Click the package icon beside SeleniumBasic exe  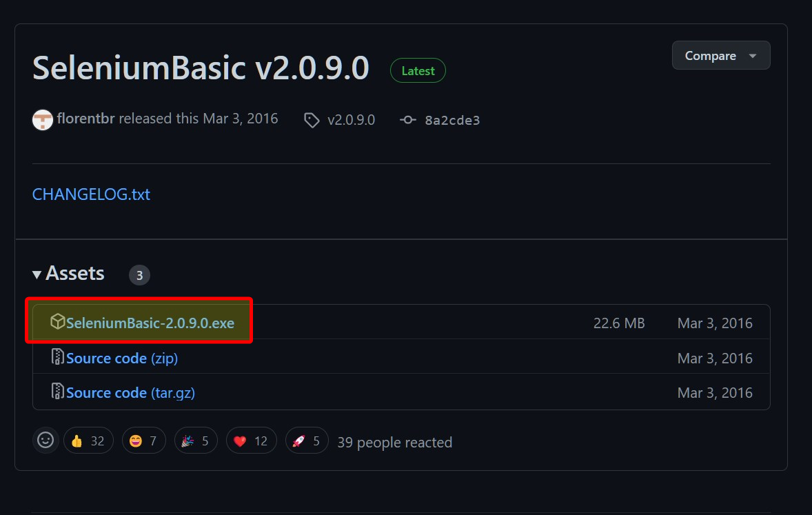pos(57,322)
